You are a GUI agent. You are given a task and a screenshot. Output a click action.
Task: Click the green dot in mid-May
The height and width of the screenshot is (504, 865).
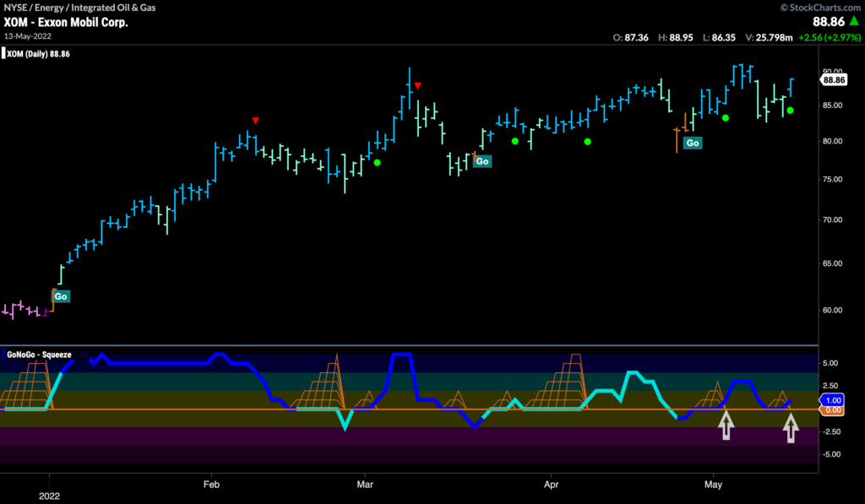coord(790,111)
